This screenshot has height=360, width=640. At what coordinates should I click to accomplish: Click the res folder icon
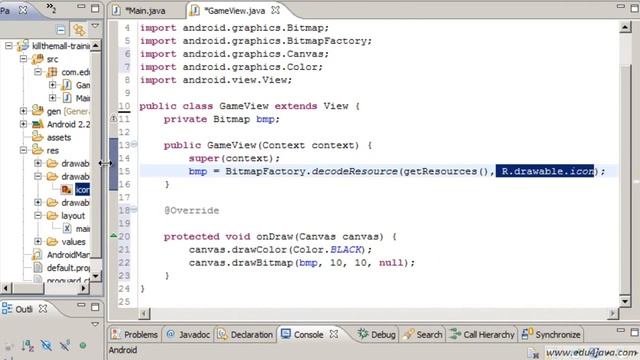(x=38, y=150)
